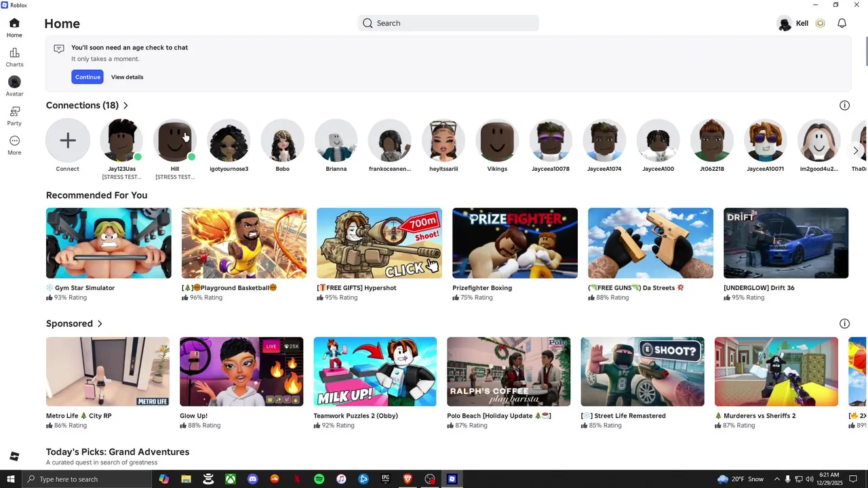868x488 pixels.
Task: Open the chat age-check message icon
Action: click(59, 49)
